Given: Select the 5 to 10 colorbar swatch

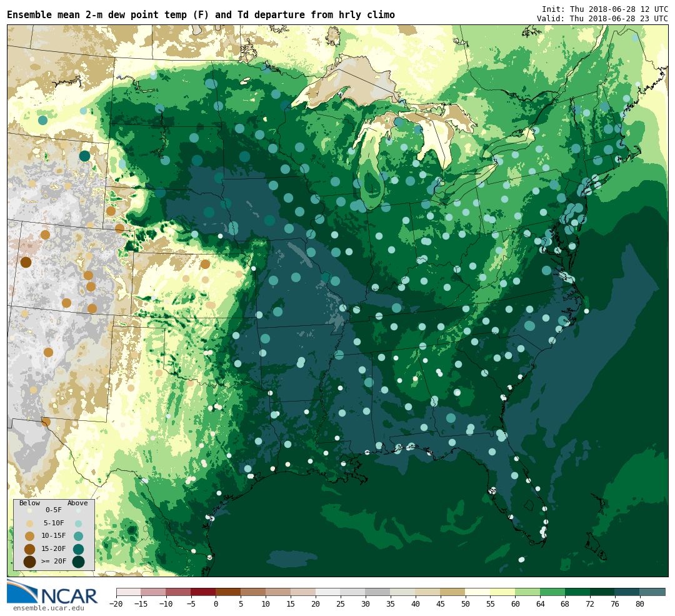Looking at the screenshot, I should pos(254,592).
